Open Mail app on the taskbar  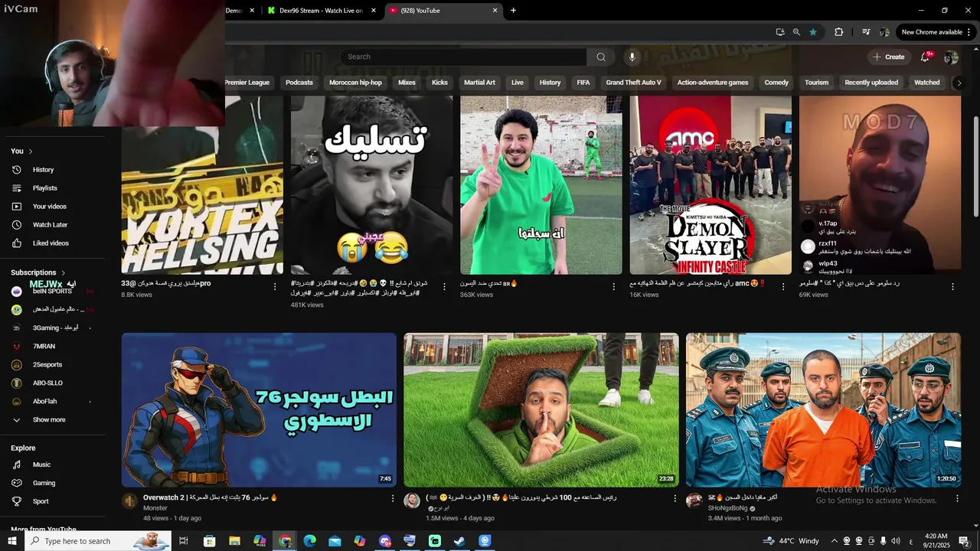pos(335,541)
